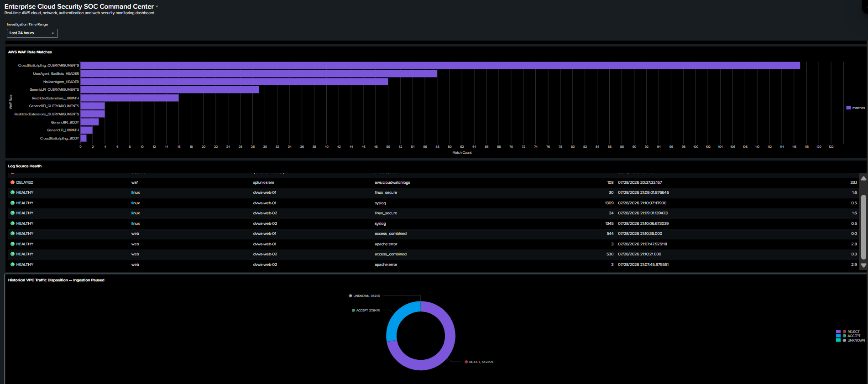This screenshot has height=384, width=868.
Task: Click the GenericRFI_QUERYARGUMENTS bar
Action: tap(93, 106)
